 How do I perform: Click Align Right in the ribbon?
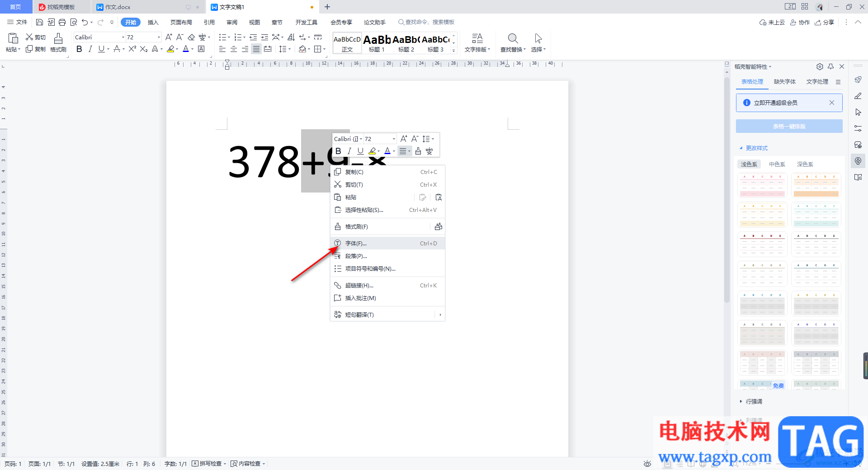(245, 49)
